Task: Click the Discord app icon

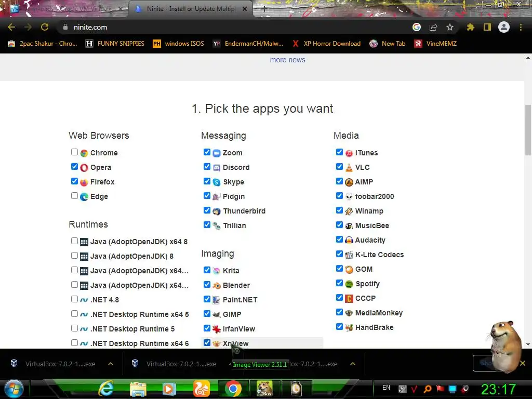Action: pos(217,168)
